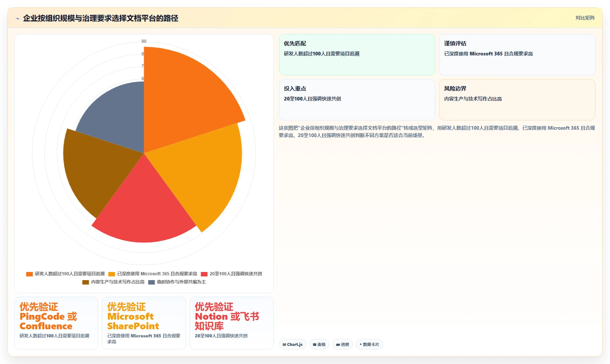
Task: Click the icon inside Chart.js tag
Action: 284,345
